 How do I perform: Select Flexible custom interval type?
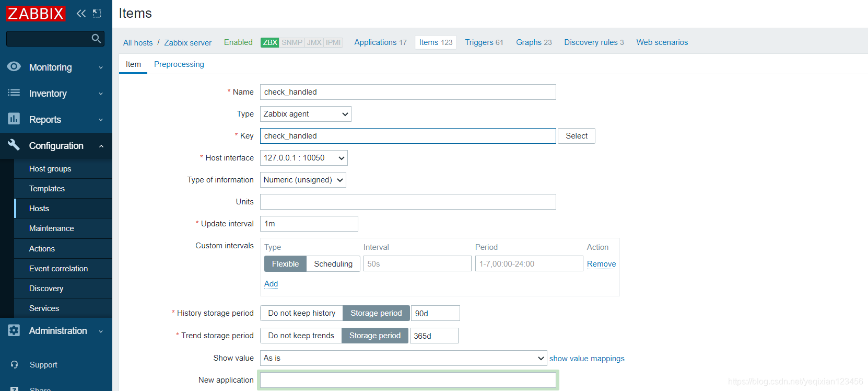(x=285, y=263)
